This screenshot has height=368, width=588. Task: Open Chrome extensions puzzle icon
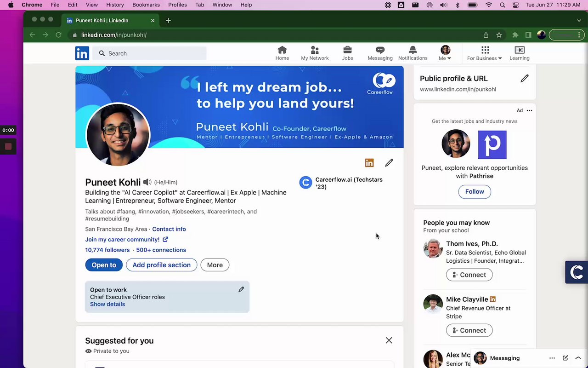[x=515, y=35]
